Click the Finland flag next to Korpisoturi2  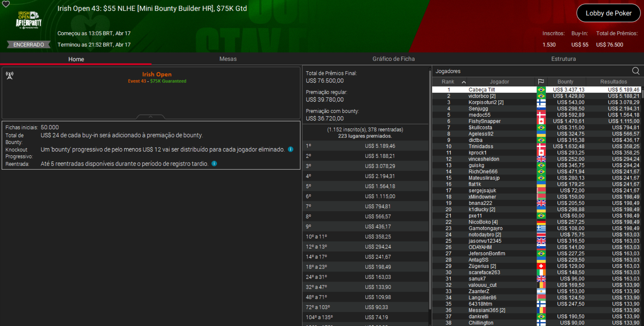pos(541,102)
